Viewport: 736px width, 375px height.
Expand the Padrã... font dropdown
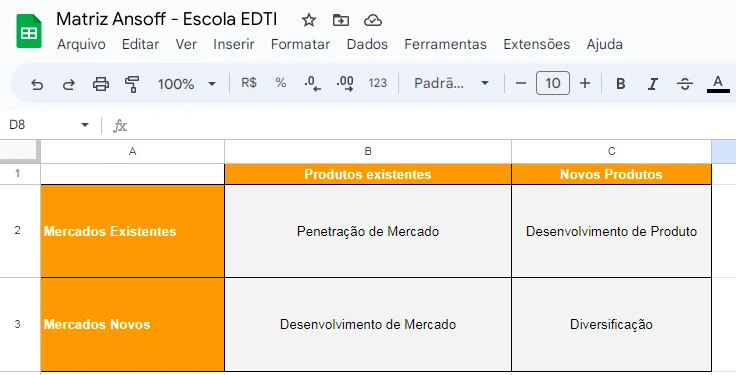[451, 84]
